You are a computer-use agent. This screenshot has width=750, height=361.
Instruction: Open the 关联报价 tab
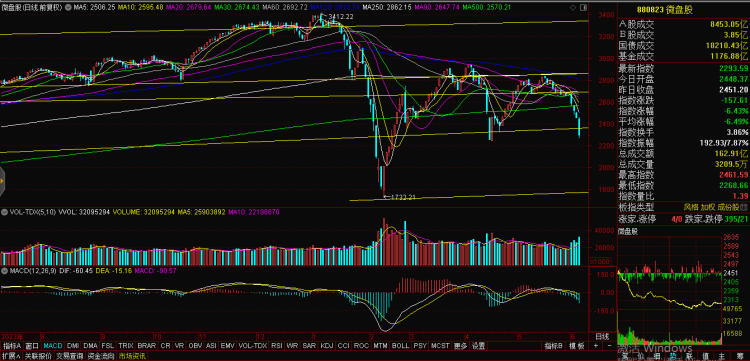38,355
